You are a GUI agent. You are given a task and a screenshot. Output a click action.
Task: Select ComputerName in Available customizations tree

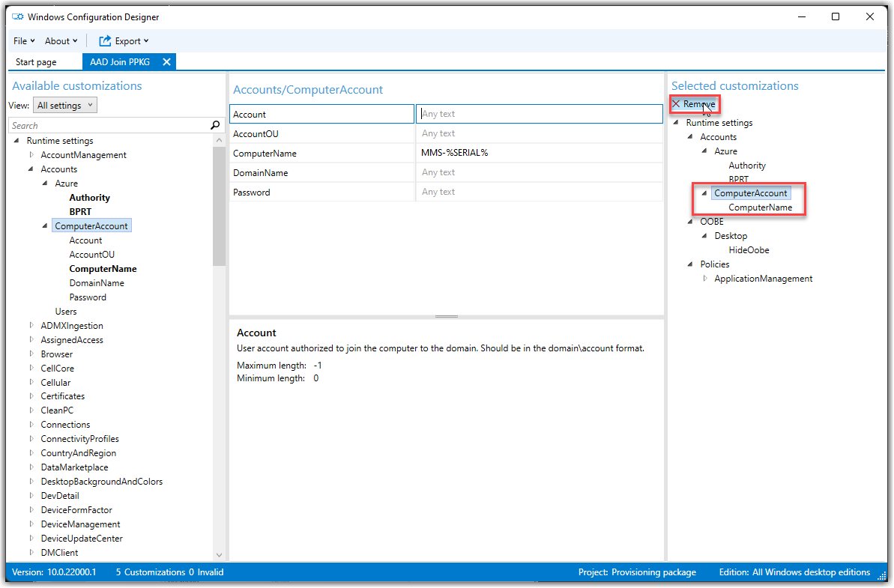coord(103,269)
